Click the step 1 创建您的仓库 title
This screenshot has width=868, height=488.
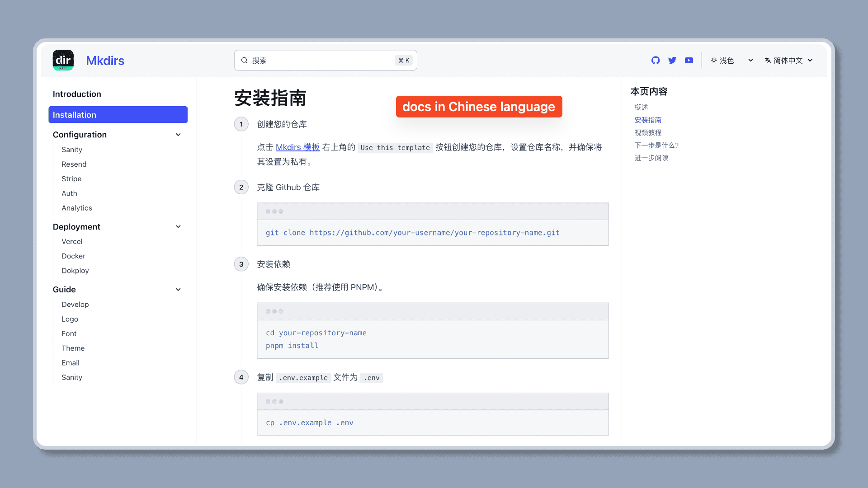pos(282,124)
